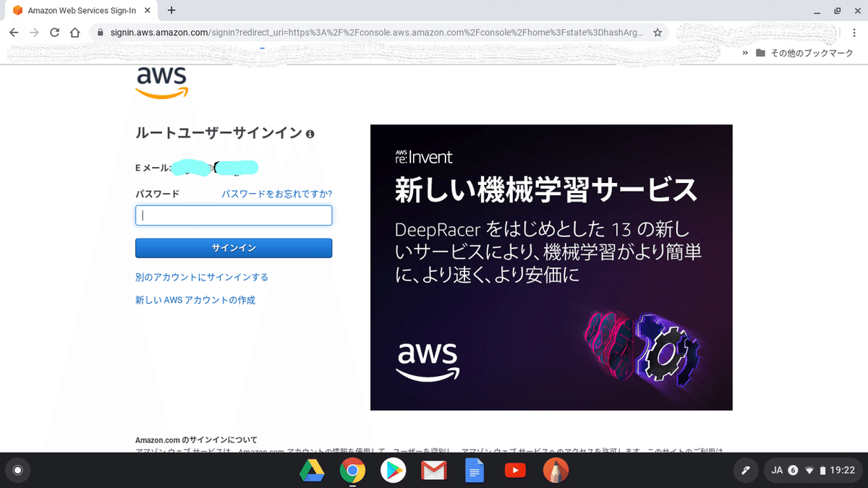Open the notification count badge 6
868x488 pixels.
click(793, 471)
